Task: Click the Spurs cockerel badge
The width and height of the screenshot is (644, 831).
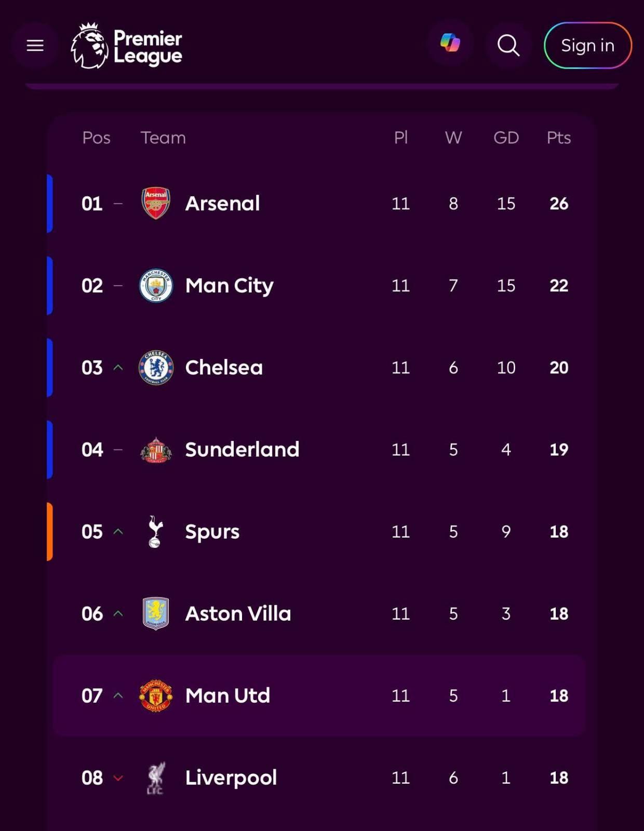Action: (155, 531)
